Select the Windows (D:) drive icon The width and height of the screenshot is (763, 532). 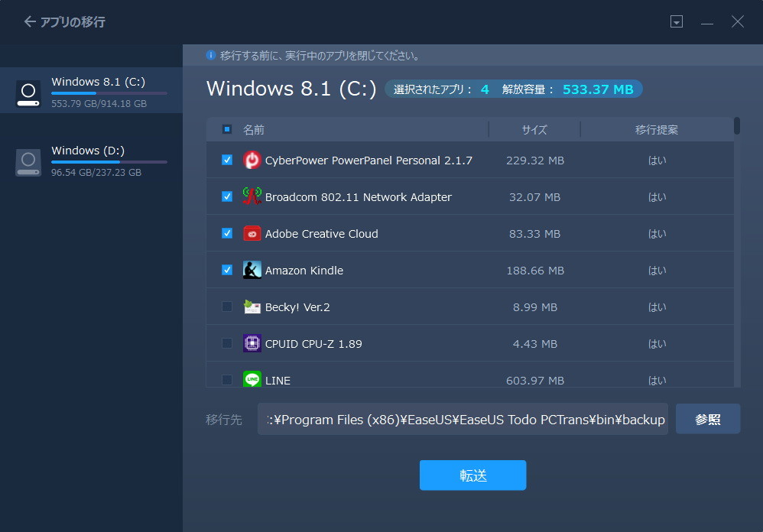28,162
